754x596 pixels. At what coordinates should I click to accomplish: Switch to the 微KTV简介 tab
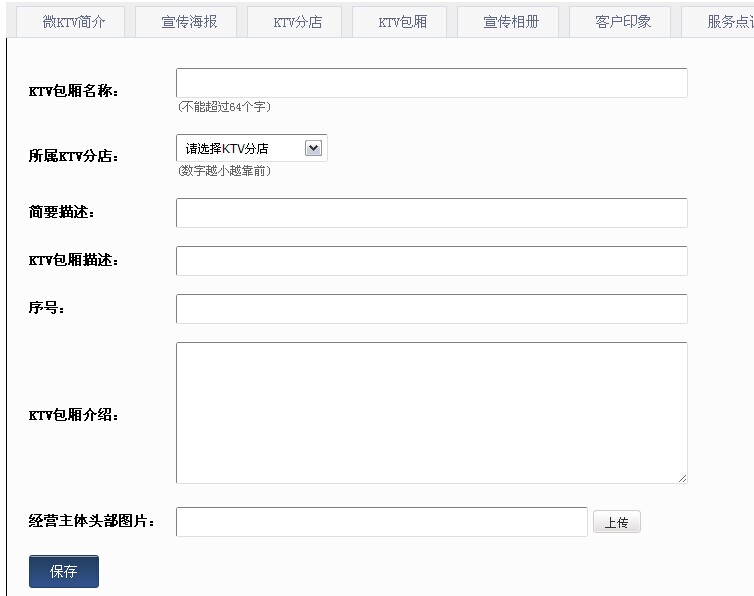pos(74,21)
